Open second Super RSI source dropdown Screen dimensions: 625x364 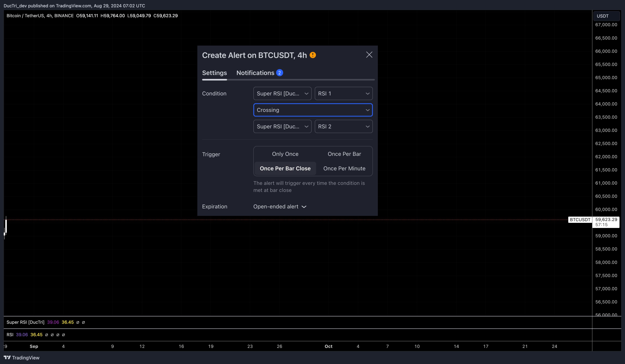click(282, 127)
